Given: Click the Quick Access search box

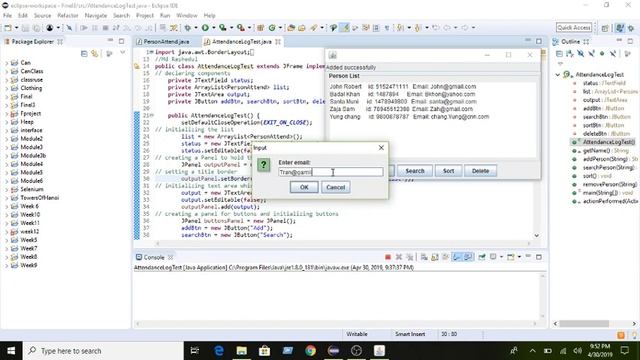Looking at the screenshot, I should point(574,28).
